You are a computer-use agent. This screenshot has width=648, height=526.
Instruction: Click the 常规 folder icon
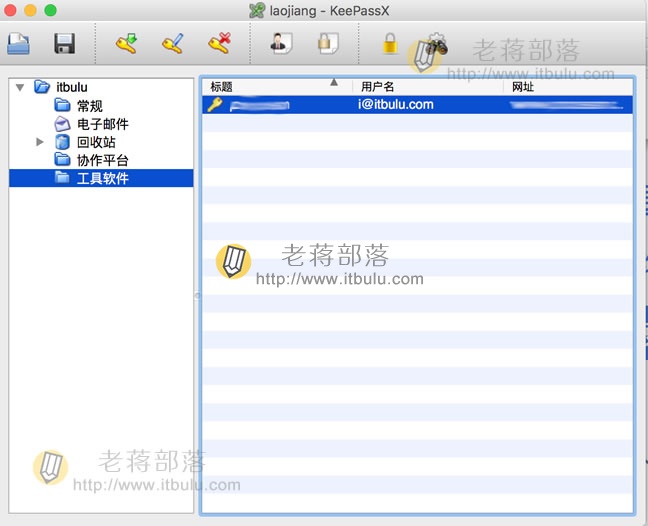62,105
